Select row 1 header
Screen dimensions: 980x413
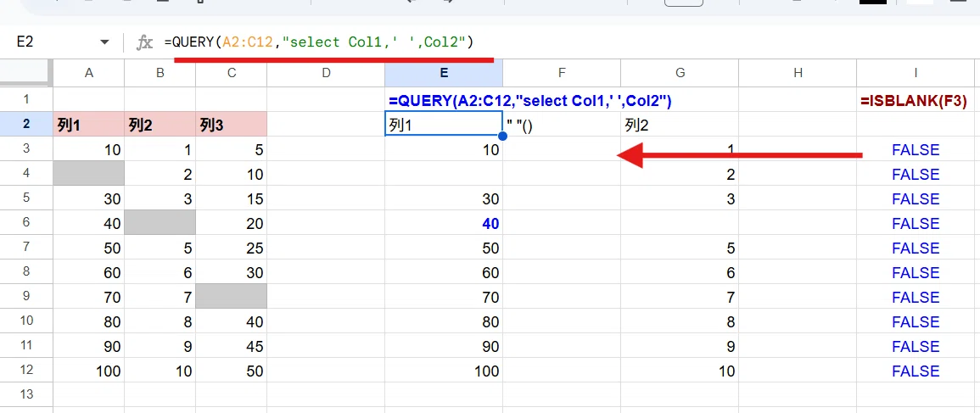click(26, 99)
